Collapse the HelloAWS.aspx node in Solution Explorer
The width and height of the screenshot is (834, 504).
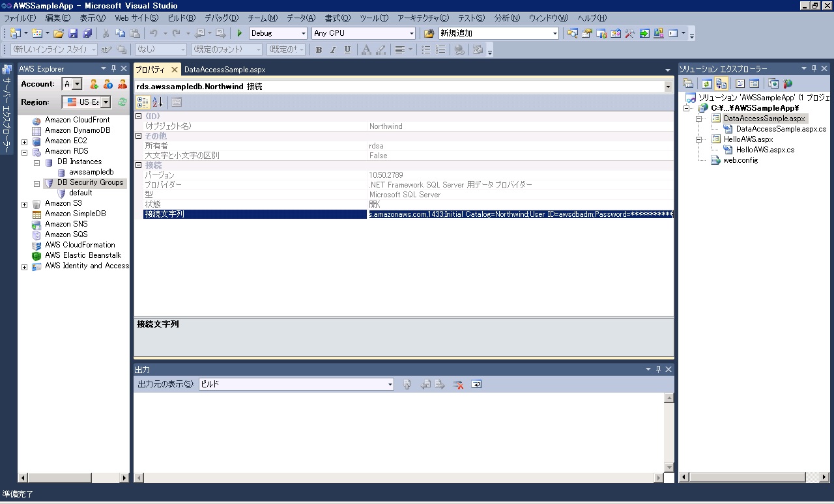pyautogui.click(x=699, y=139)
